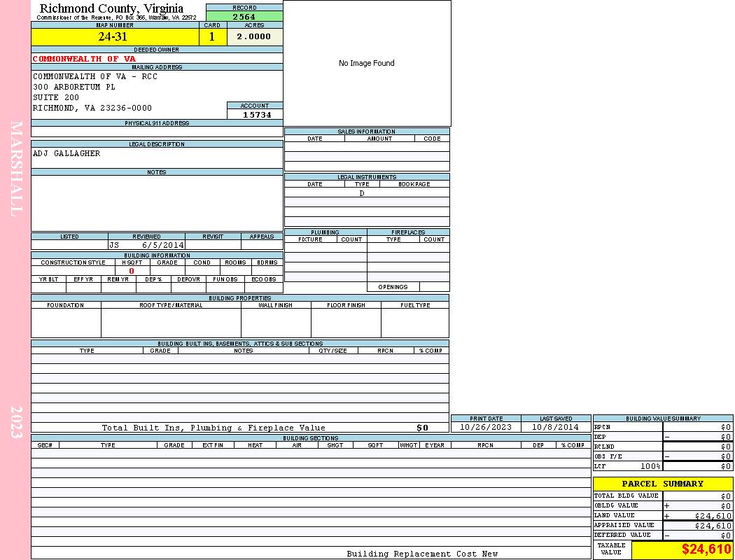This screenshot has height=560, width=735.
Task: Click the print date 10/26/2023
Action: coord(486,427)
